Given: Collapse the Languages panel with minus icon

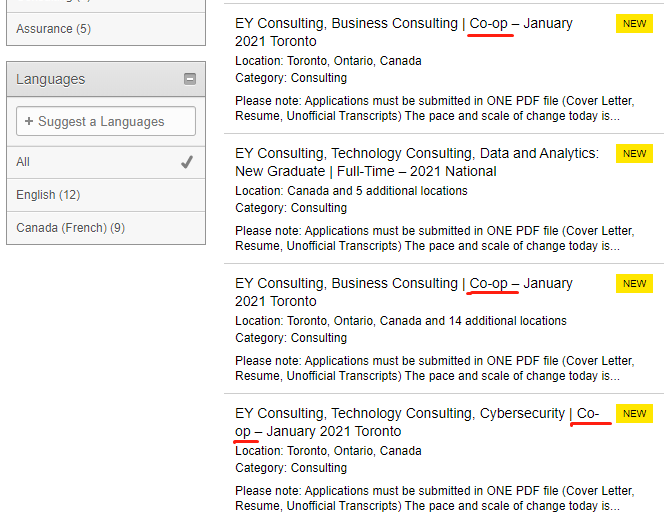Looking at the screenshot, I should coord(190,79).
